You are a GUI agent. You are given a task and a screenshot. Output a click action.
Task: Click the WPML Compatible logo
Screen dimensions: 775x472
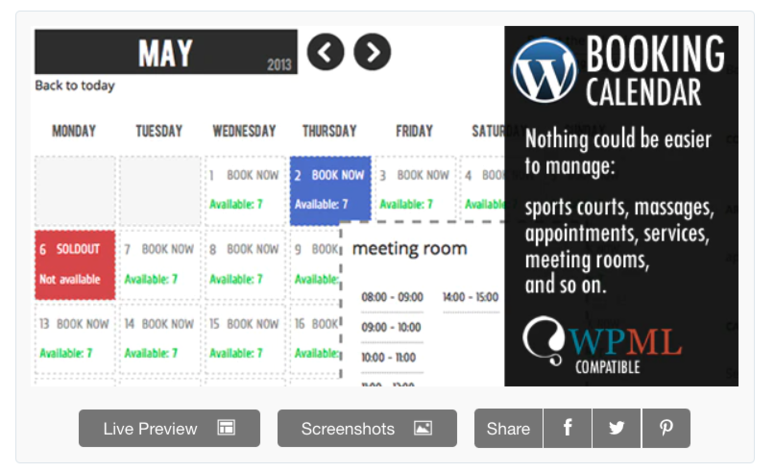pos(602,344)
